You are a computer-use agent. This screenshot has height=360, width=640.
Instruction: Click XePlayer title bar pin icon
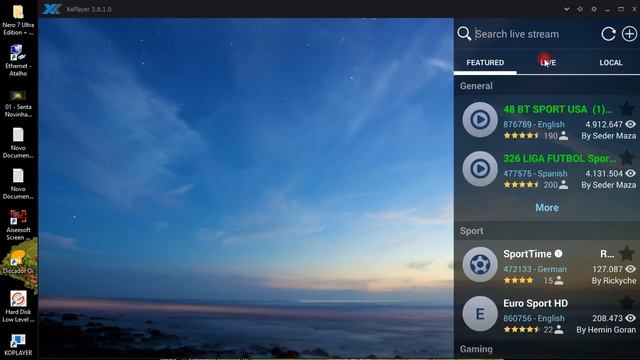pos(580,9)
